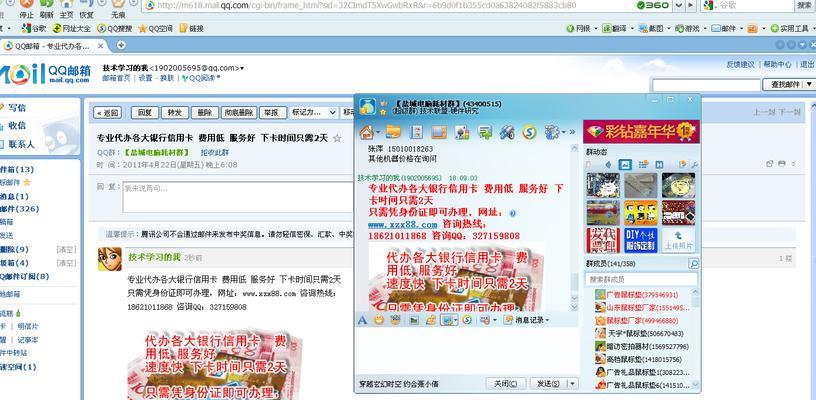The height and width of the screenshot is (400, 816).
Task: Expand home icon dropdown arrow in group toolbar
Action: coord(378,133)
